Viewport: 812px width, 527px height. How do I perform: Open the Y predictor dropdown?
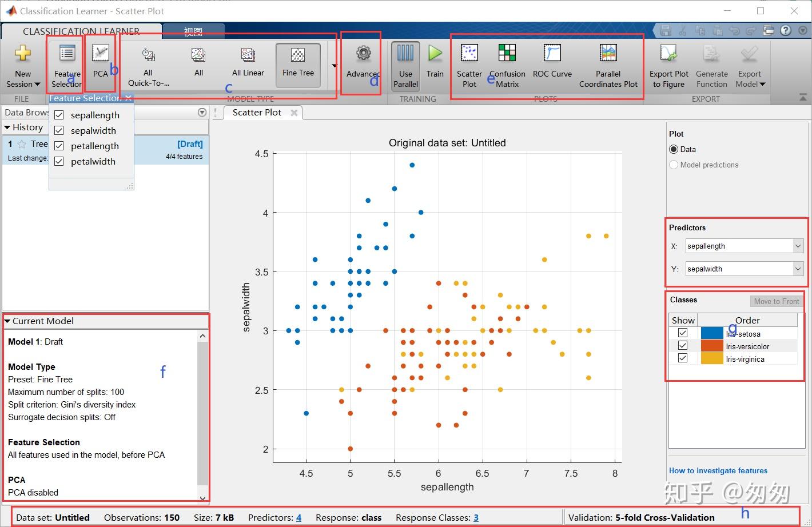(798, 268)
